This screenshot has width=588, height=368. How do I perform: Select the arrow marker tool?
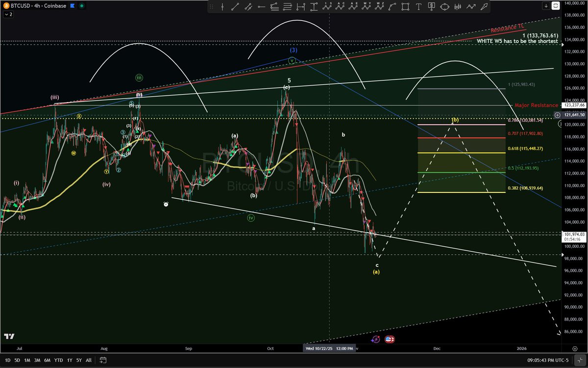tap(484, 7)
